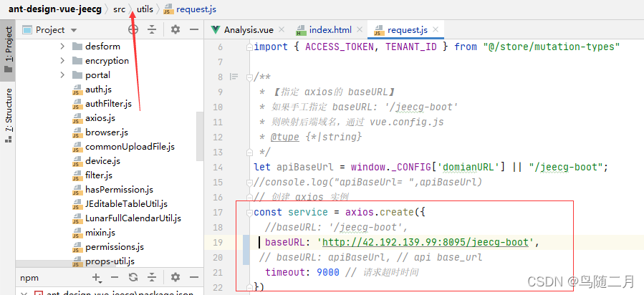644x295 pixels.
Task: Reload npm scripts with refresh icon
Action: click(x=133, y=277)
